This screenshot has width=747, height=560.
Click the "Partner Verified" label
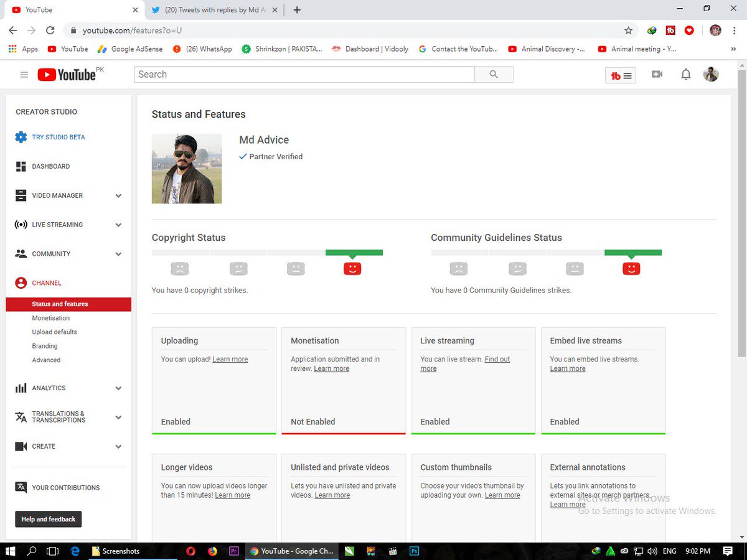(x=276, y=157)
